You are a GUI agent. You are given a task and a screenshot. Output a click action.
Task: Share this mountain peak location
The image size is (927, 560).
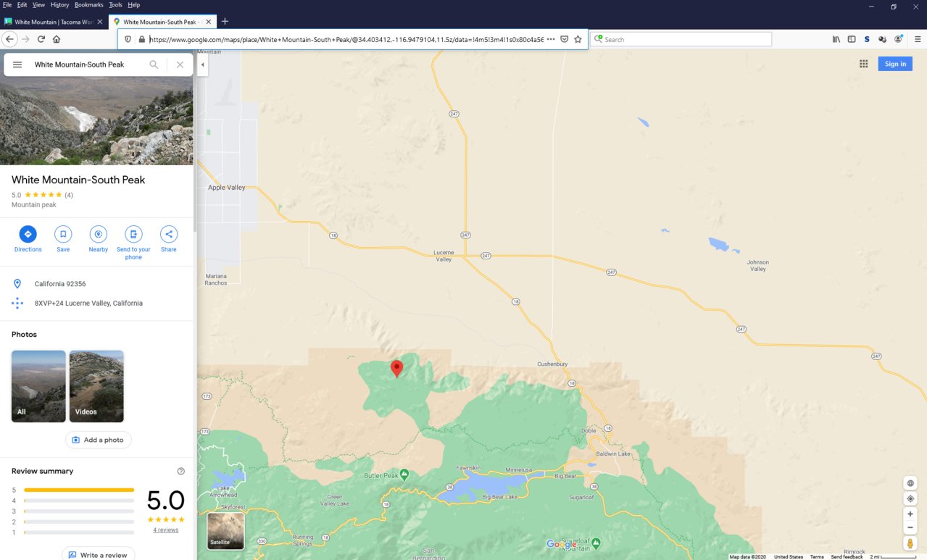tap(169, 234)
